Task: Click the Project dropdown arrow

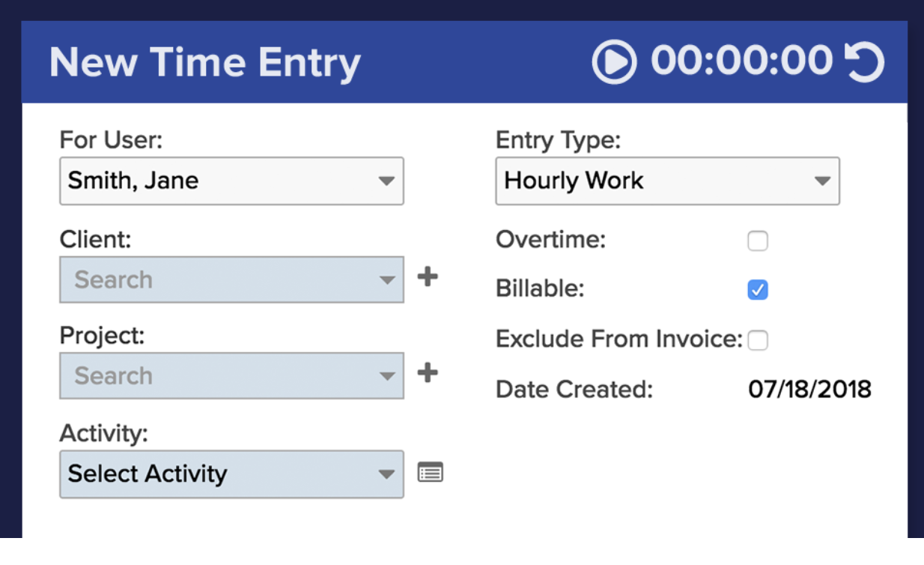Action: pos(386,376)
